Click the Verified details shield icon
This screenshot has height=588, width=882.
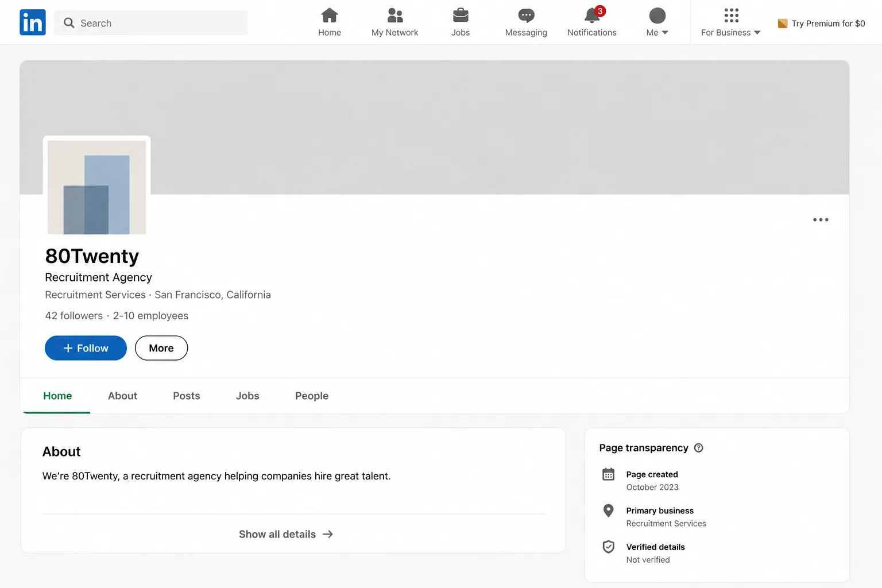click(609, 547)
